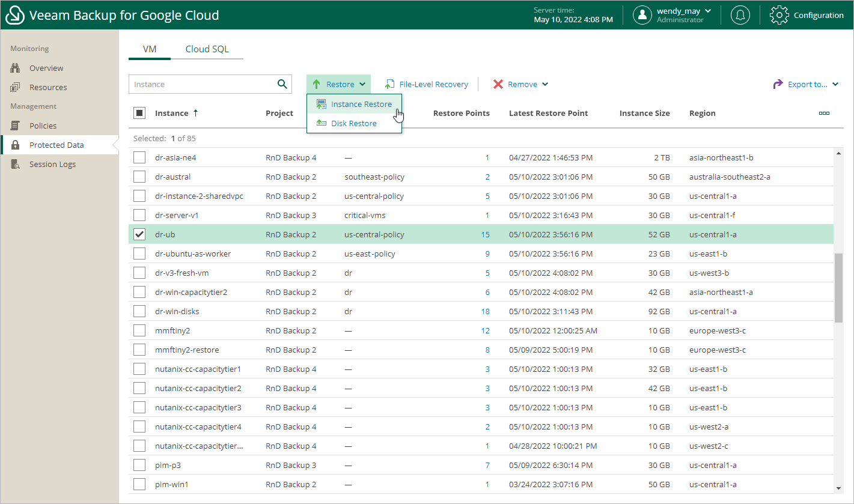Check the nutanix-cc-capacitytier1 row checkbox
854x504 pixels.
point(139,369)
